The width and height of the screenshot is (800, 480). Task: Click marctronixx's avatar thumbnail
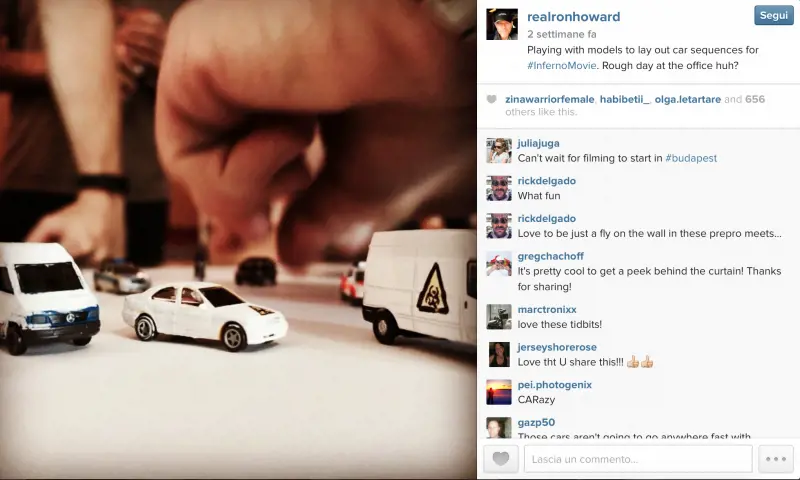[x=498, y=317]
